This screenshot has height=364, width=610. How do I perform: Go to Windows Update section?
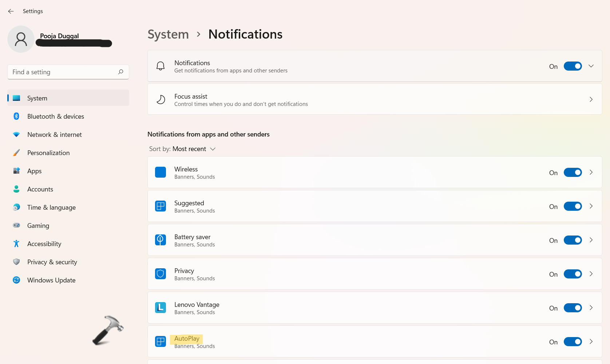pos(51,280)
